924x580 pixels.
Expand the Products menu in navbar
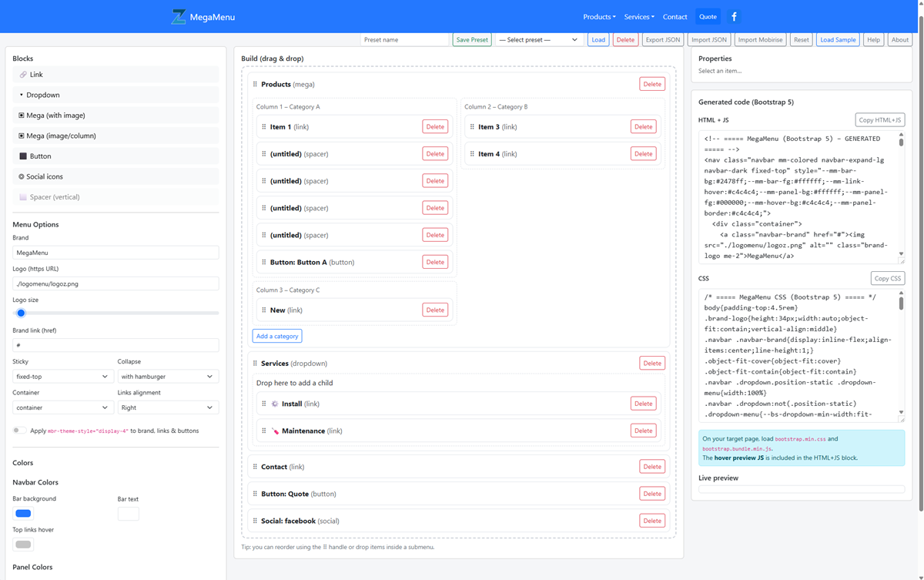[599, 16]
